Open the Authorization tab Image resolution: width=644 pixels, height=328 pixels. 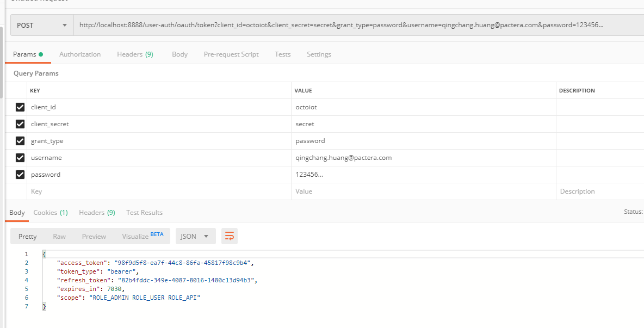pyautogui.click(x=79, y=54)
